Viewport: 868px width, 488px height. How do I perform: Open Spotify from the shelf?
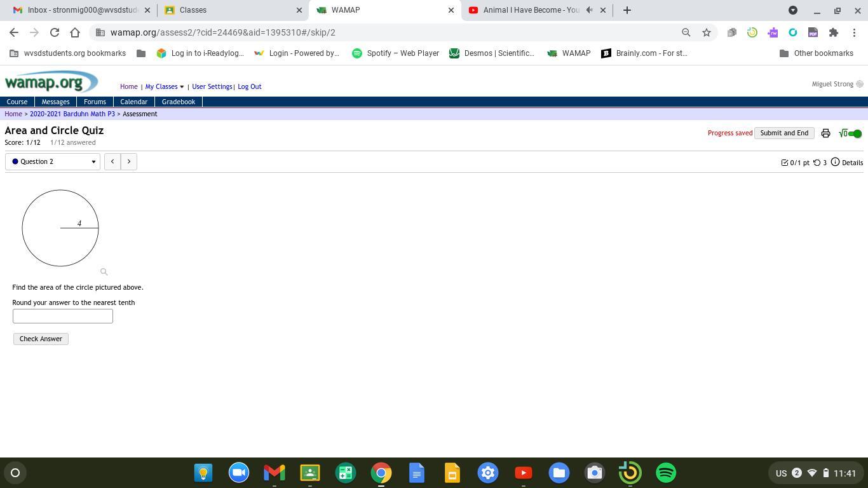(x=665, y=473)
